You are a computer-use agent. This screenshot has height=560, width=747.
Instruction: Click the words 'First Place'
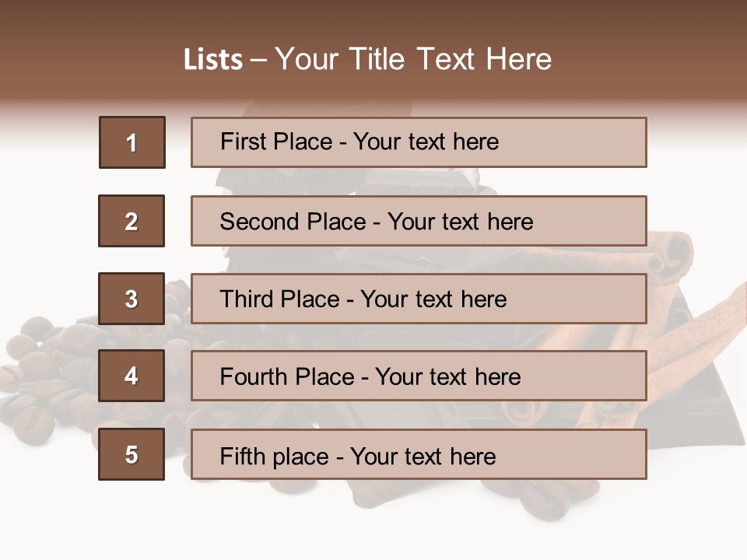coord(276,142)
